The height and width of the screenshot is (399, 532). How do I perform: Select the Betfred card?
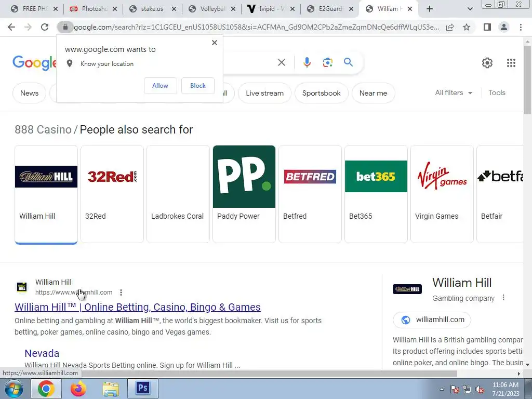[310, 194]
